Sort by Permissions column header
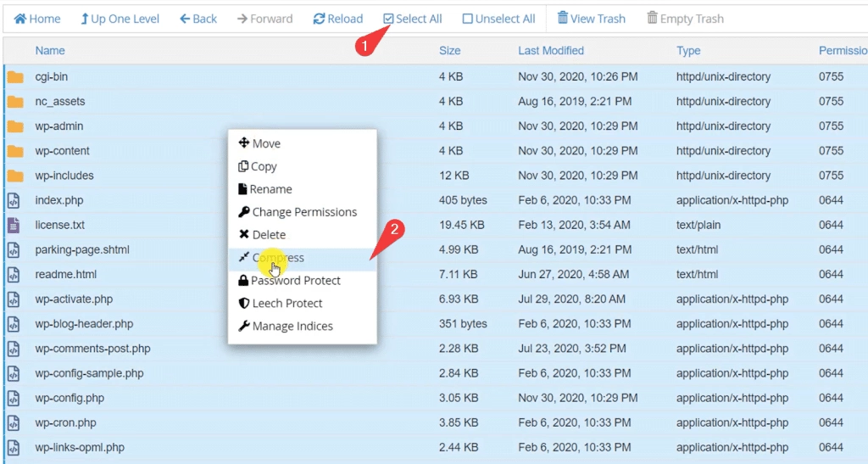The image size is (868, 464). 843,50
